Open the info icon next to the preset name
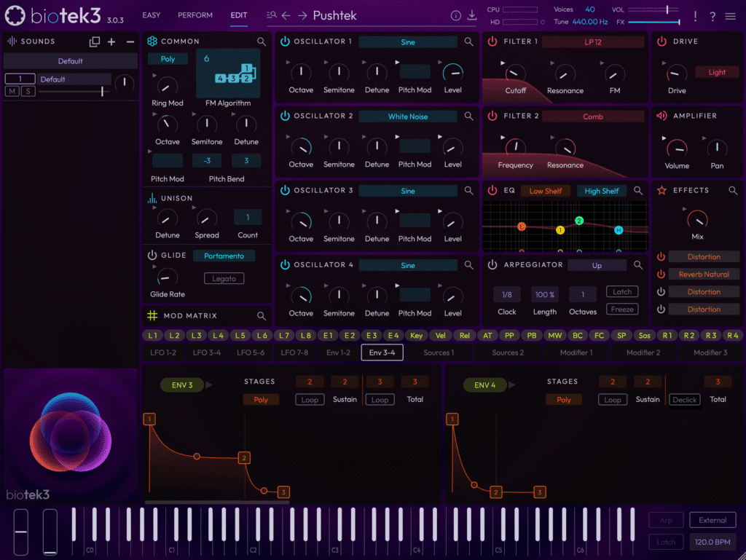Image resolution: width=746 pixels, height=560 pixels. pos(456,15)
